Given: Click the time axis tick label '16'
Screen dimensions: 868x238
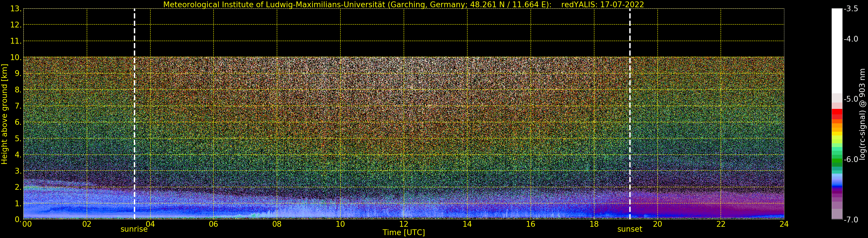Looking at the screenshot, I should pos(531,224).
